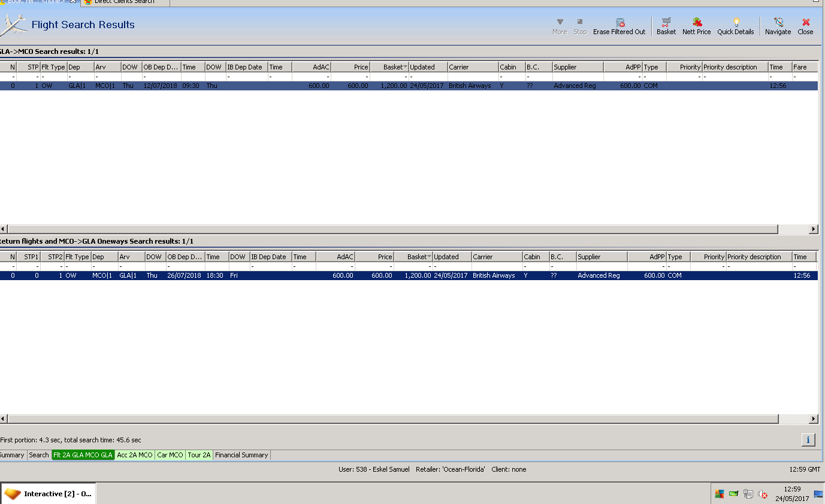
Task: Go to the 'Car MCO' tab
Action: [170, 455]
